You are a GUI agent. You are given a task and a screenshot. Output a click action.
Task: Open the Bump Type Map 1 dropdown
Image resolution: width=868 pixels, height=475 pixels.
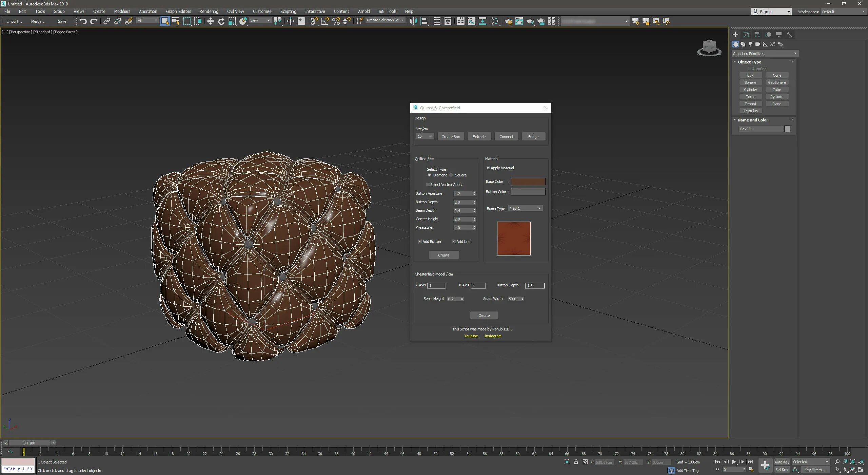pyautogui.click(x=525, y=208)
